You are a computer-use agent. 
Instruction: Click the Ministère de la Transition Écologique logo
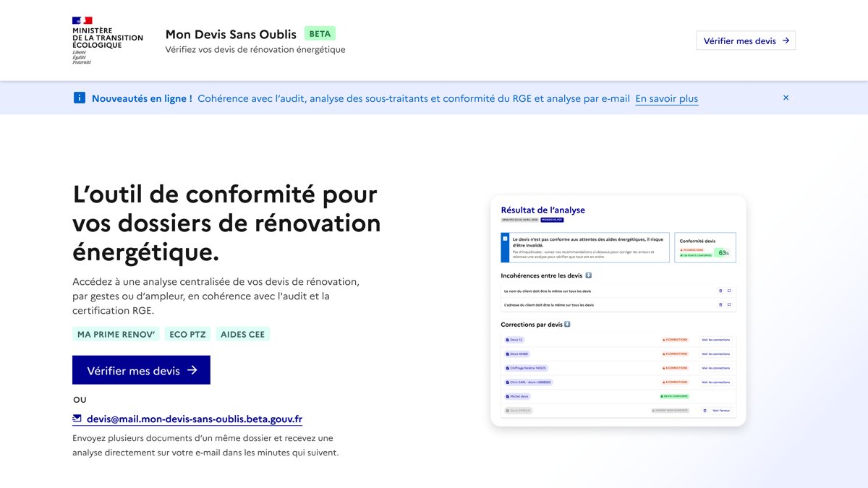pyautogui.click(x=108, y=40)
